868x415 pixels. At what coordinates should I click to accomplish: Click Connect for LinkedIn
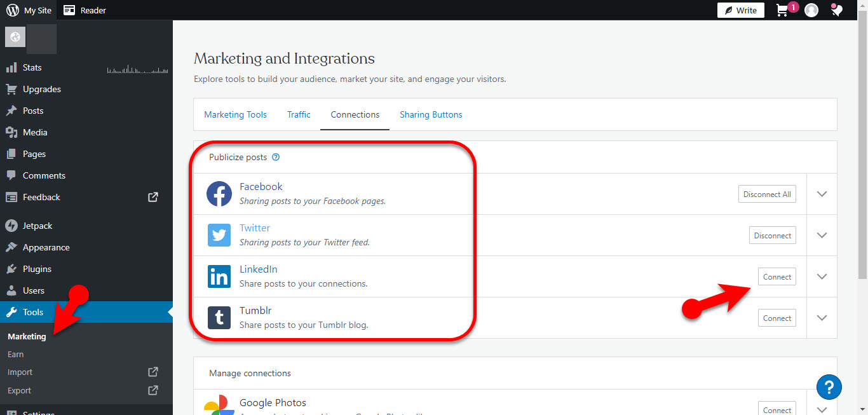[x=776, y=276]
